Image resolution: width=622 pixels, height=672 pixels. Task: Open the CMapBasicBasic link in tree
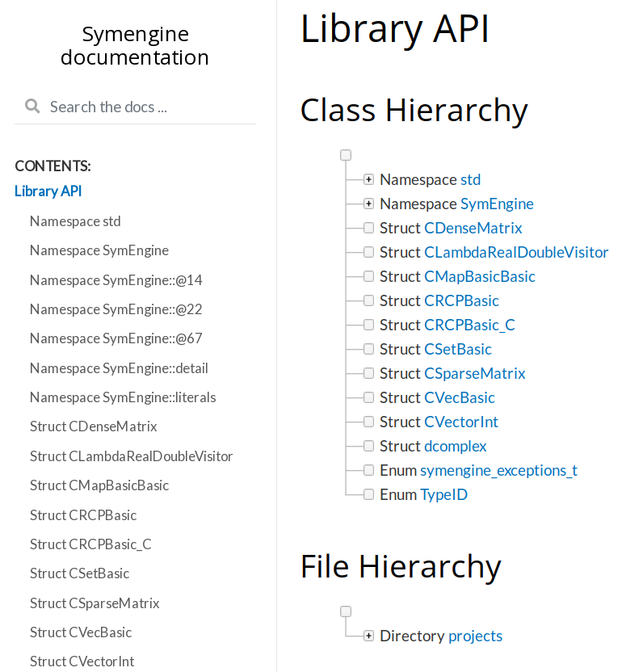tap(479, 276)
